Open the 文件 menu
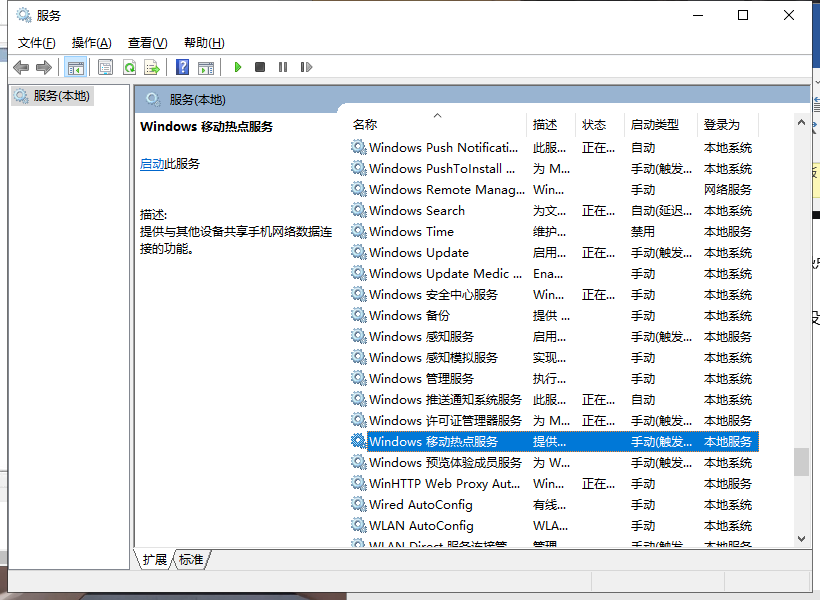Screen dimensions: 820x600 37,42
